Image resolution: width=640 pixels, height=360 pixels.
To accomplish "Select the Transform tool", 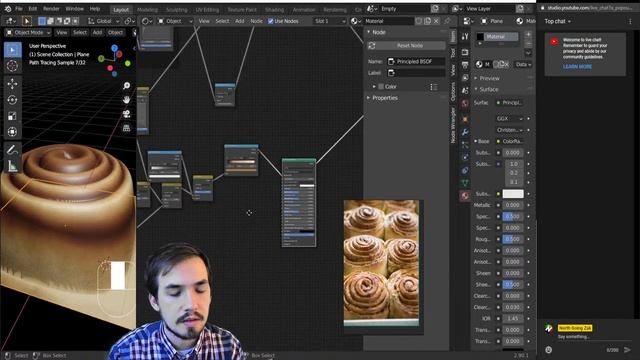I will point(12,131).
